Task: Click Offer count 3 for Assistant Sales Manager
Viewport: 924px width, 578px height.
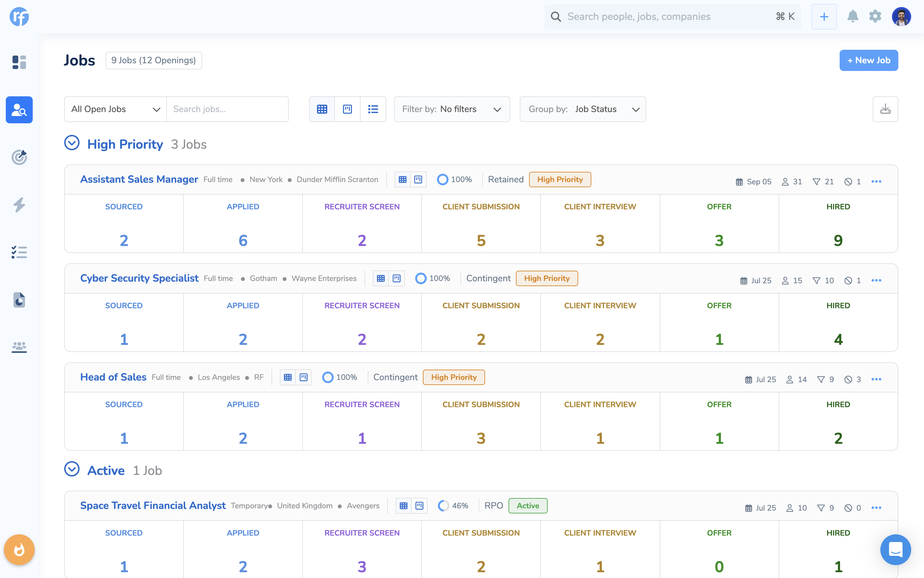Action: (719, 241)
